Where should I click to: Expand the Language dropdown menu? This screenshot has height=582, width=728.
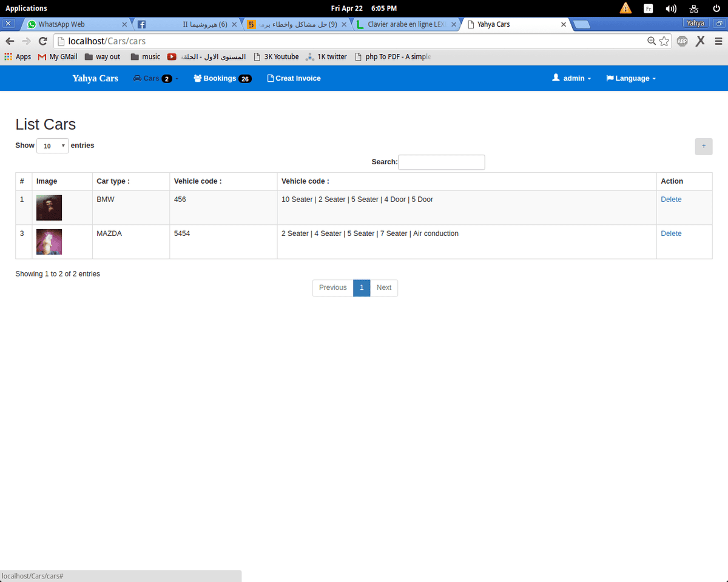point(631,78)
